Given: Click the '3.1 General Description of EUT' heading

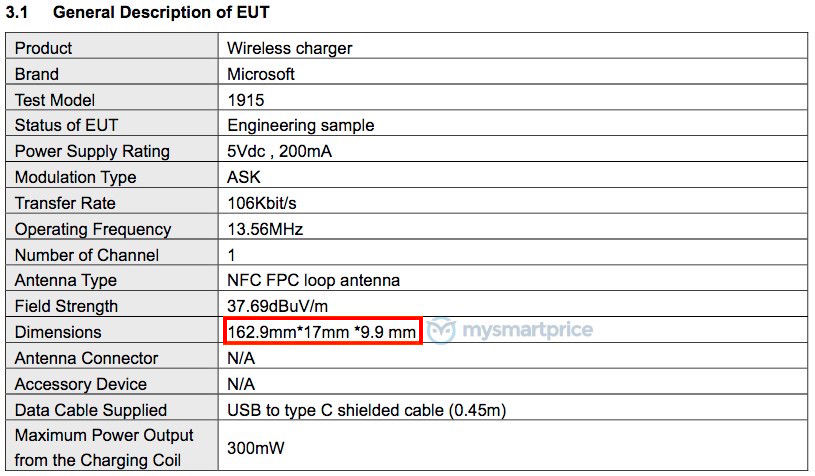Looking at the screenshot, I should [138, 12].
